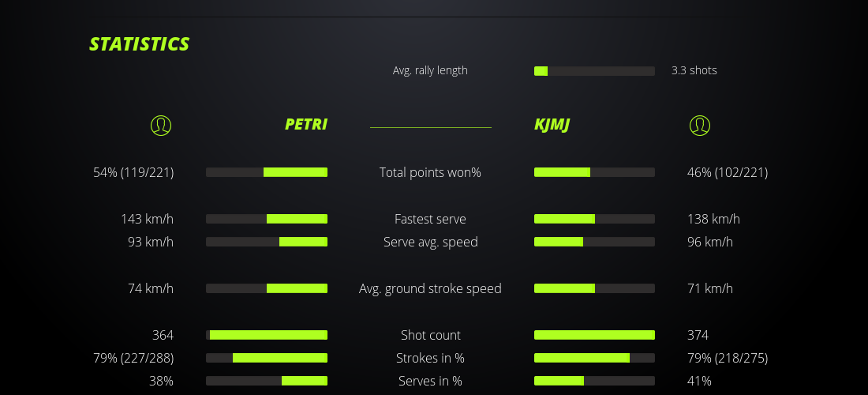Click the 'Total points won%' label

(430, 172)
